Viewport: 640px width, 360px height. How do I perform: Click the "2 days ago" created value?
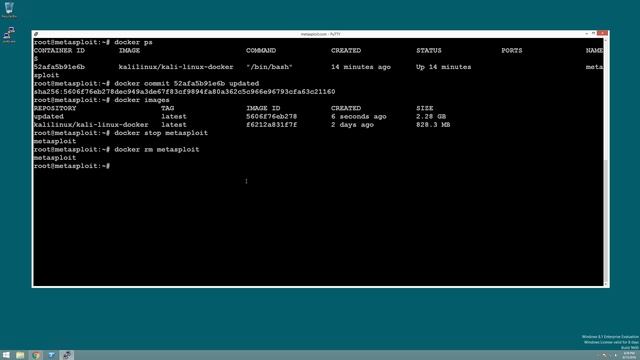tap(352, 124)
